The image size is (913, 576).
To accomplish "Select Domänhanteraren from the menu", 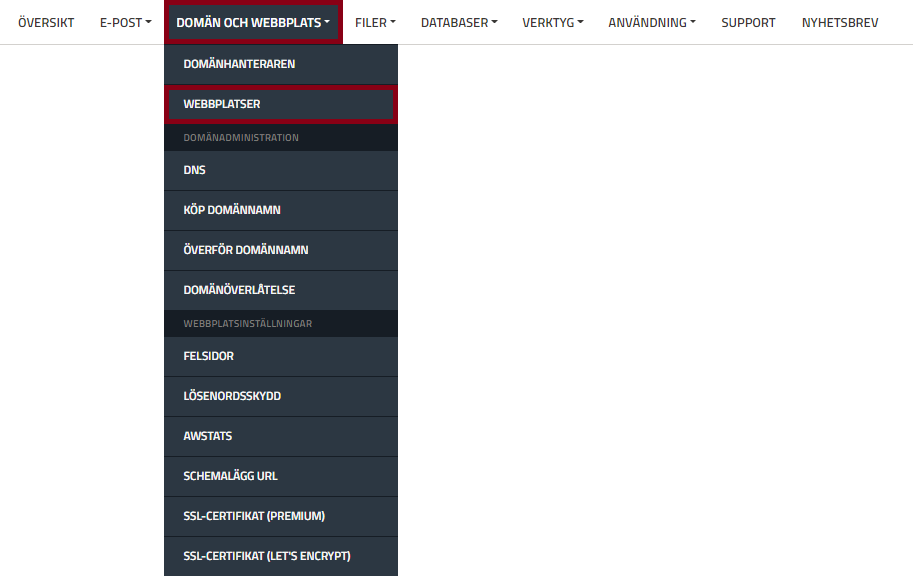I will (281, 64).
